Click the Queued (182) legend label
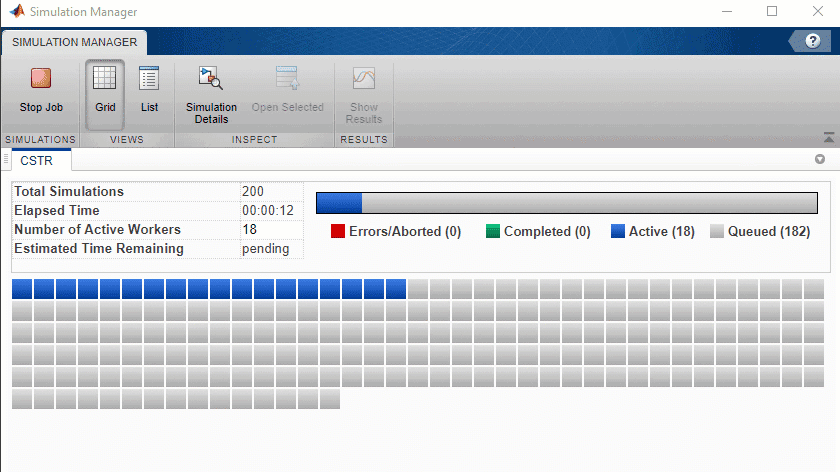This screenshot has height=472, width=840. click(x=769, y=232)
